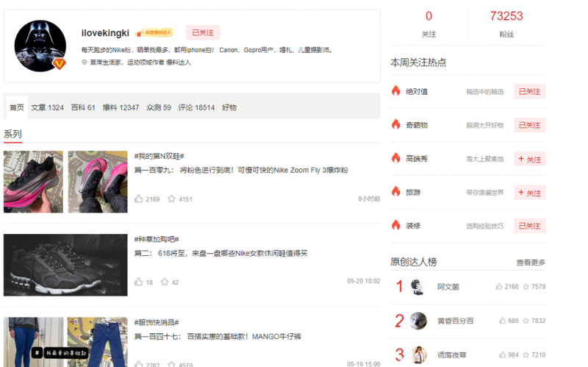Click thumbs-up icon on Nike Zoom Fly 3 article
This screenshot has height=367, width=588.
click(139, 199)
